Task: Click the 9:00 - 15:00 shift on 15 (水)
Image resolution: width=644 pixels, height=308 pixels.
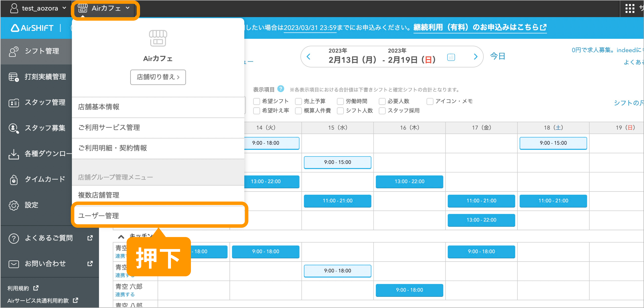Action: 337,162
